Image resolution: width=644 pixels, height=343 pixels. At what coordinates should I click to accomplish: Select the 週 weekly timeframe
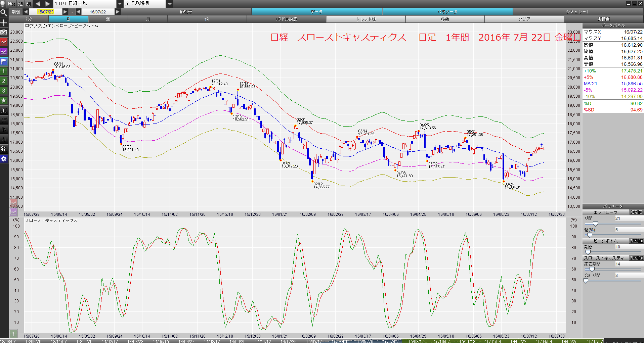(108, 19)
